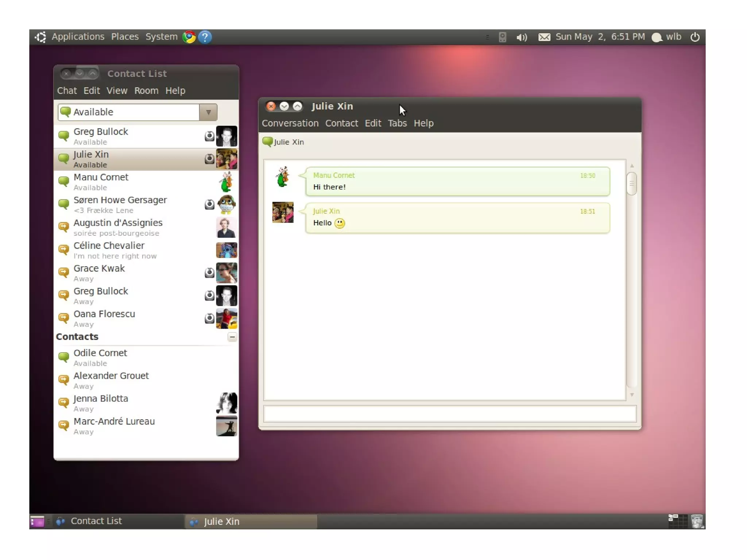Viewport: 747px width, 560px height.
Task: Click the power session icon
Action: pyautogui.click(x=695, y=37)
